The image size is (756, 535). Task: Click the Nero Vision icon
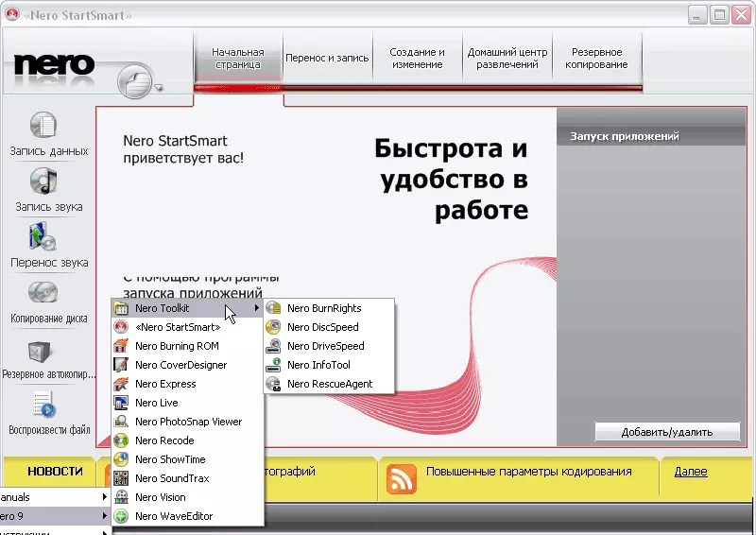[x=121, y=497]
